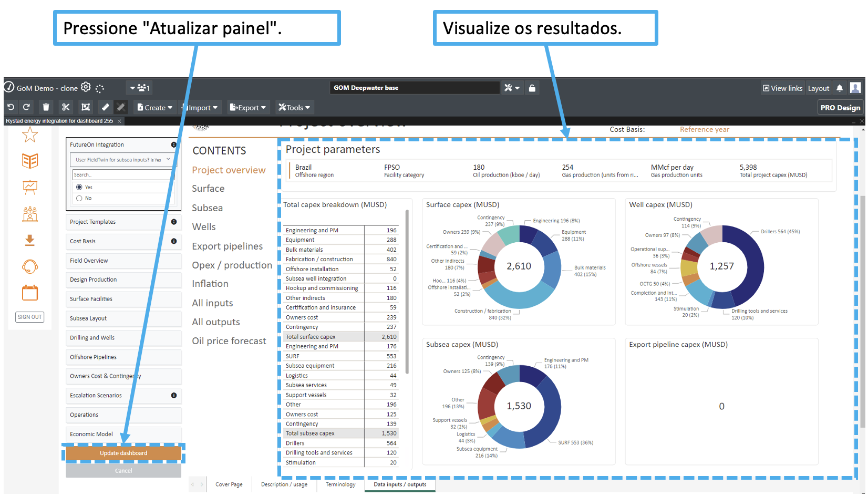Expand the Project Templates panel
The image size is (868, 496).
tap(123, 222)
